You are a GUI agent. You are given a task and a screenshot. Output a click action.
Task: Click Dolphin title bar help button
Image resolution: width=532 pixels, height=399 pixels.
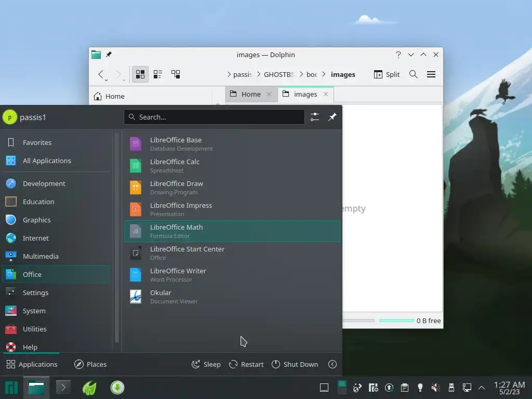click(x=398, y=55)
